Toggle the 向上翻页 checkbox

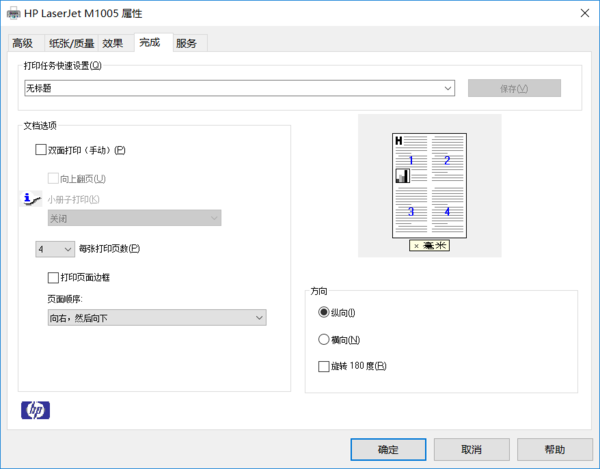pyautogui.click(x=53, y=178)
